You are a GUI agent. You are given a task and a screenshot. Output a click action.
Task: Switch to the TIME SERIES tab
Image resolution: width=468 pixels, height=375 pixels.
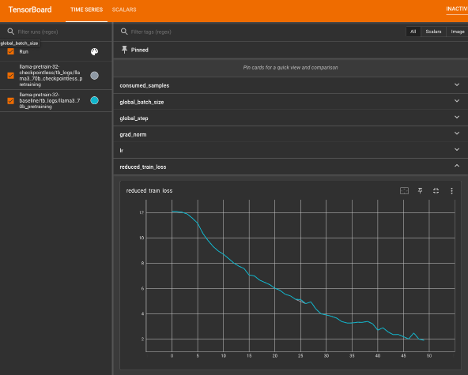86,10
